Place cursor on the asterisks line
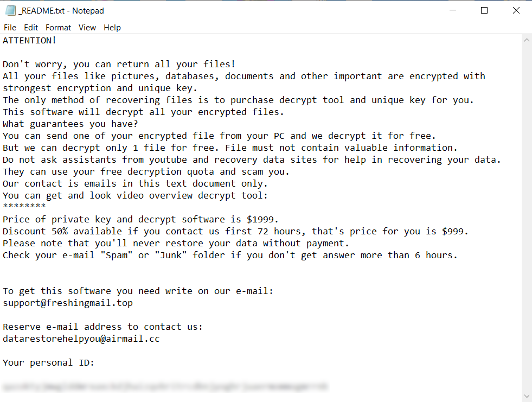This screenshot has height=402, width=532. pos(24,207)
